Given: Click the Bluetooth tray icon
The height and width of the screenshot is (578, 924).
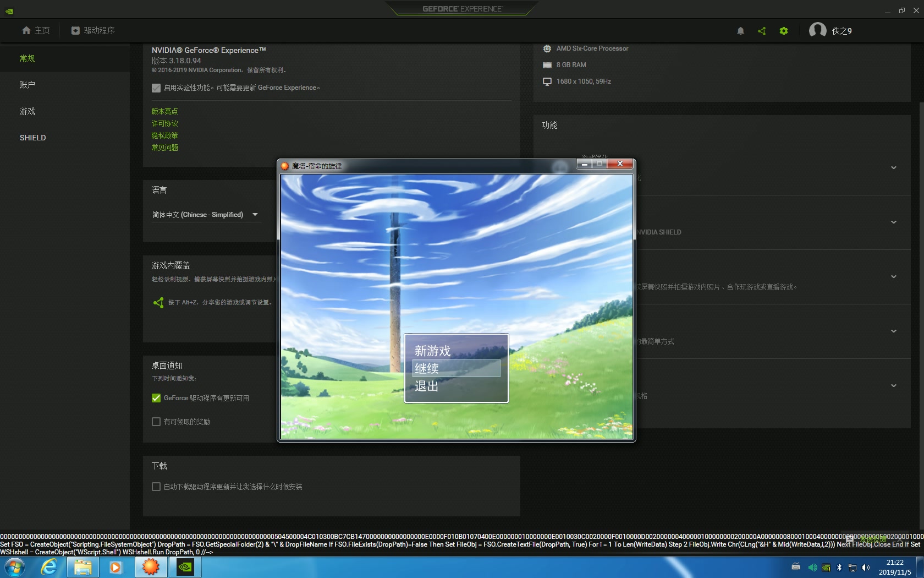Looking at the screenshot, I should pyautogui.click(x=839, y=568).
